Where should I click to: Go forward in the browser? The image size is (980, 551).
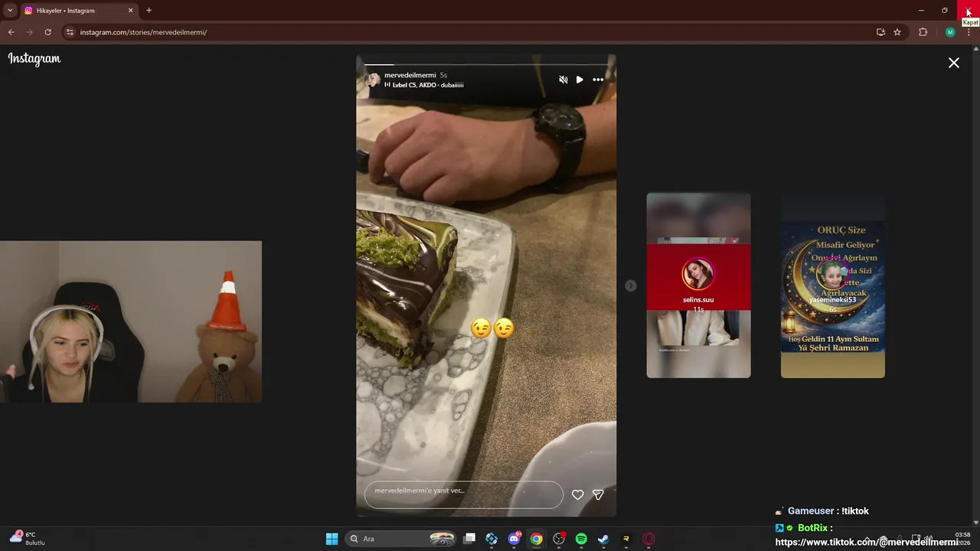click(30, 32)
